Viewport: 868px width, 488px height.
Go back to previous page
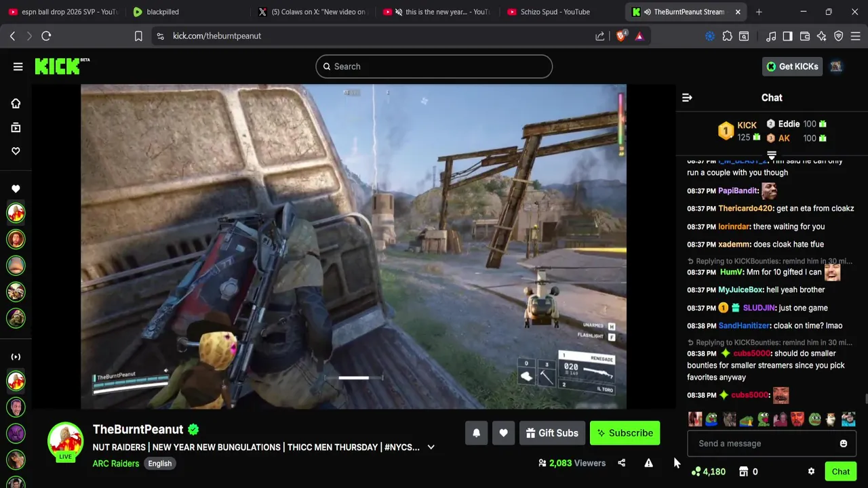(x=12, y=36)
